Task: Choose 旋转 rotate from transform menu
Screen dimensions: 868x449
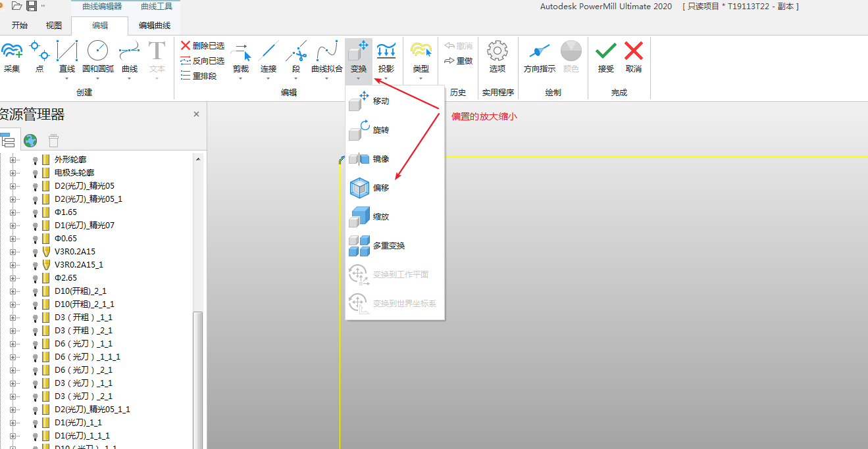Action: (395, 130)
